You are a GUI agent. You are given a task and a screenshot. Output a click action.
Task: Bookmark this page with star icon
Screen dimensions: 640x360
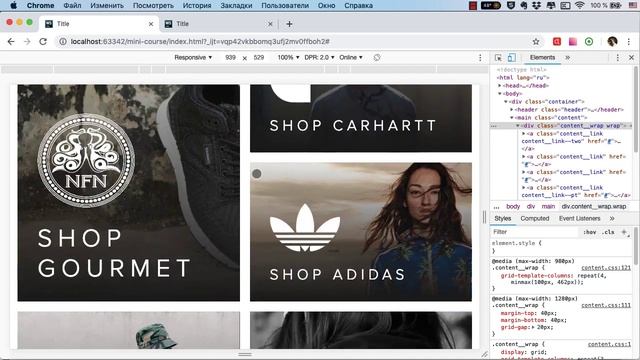click(x=536, y=42)
